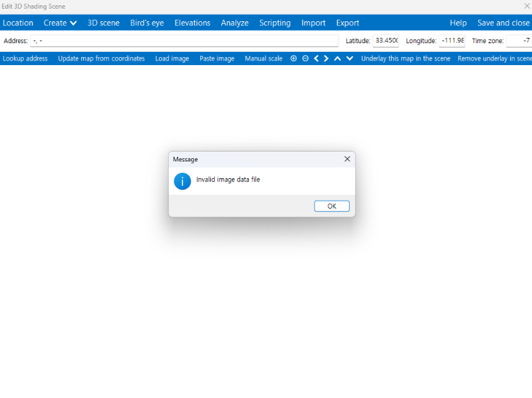The height and width of the screenshot is (398, 532).
Task: Click Lookup address button
Action: 25,58
